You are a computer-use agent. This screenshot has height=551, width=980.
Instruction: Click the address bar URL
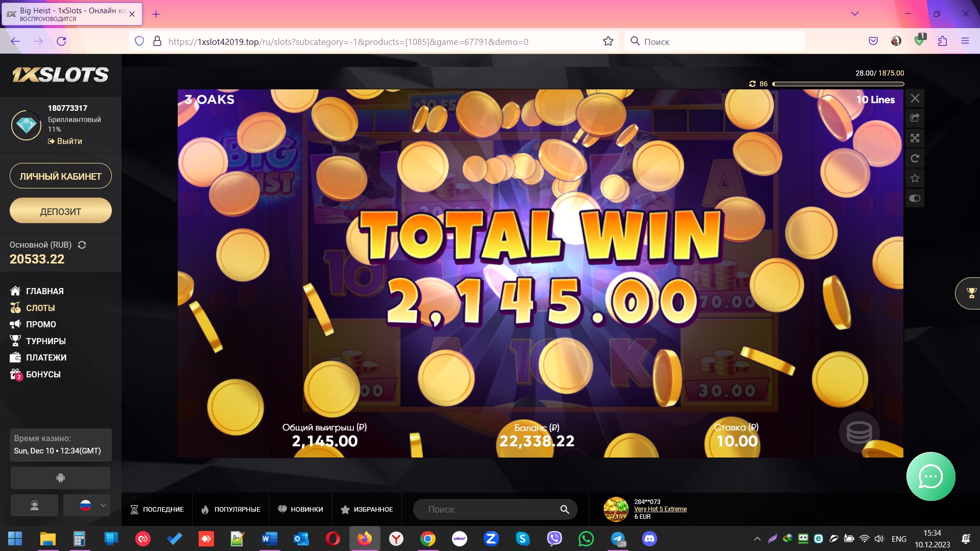tap(348, 42)
